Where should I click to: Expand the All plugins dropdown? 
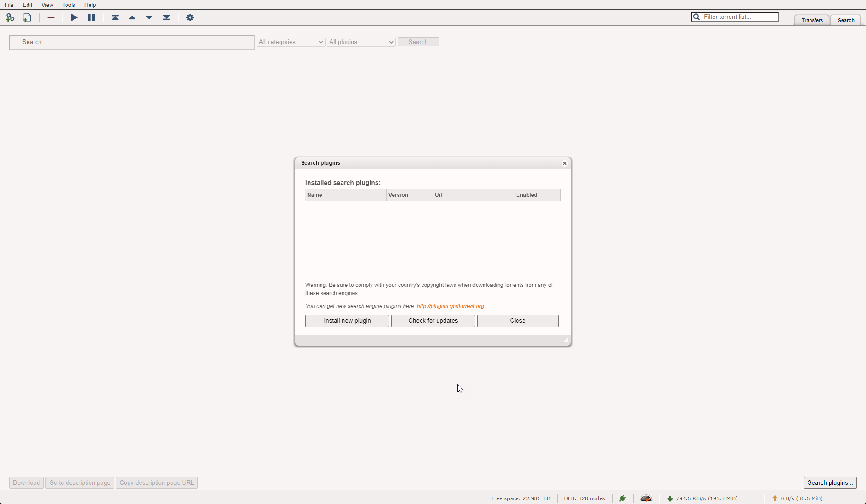click(x=361, y=42)
